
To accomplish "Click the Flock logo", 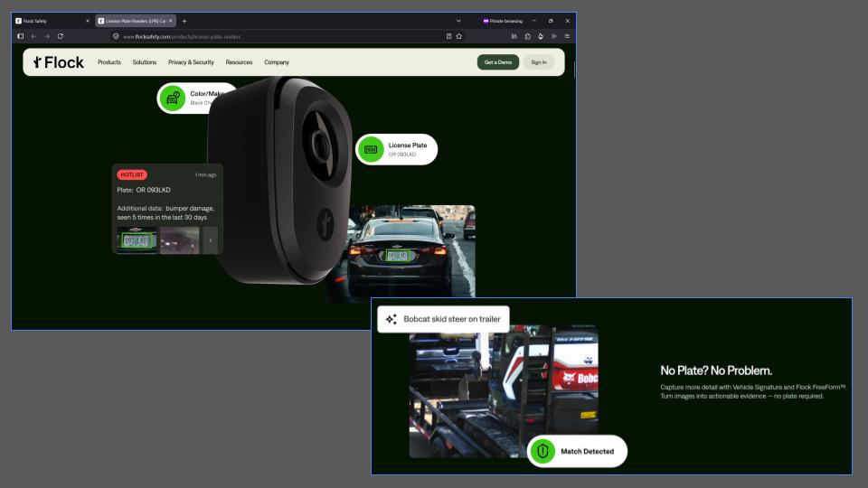I will [58, 62].
